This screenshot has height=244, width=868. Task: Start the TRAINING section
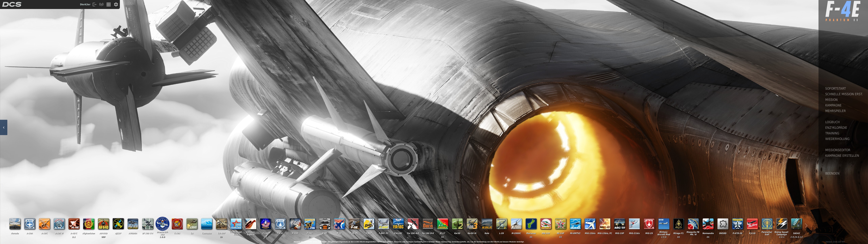pos(832,133)
